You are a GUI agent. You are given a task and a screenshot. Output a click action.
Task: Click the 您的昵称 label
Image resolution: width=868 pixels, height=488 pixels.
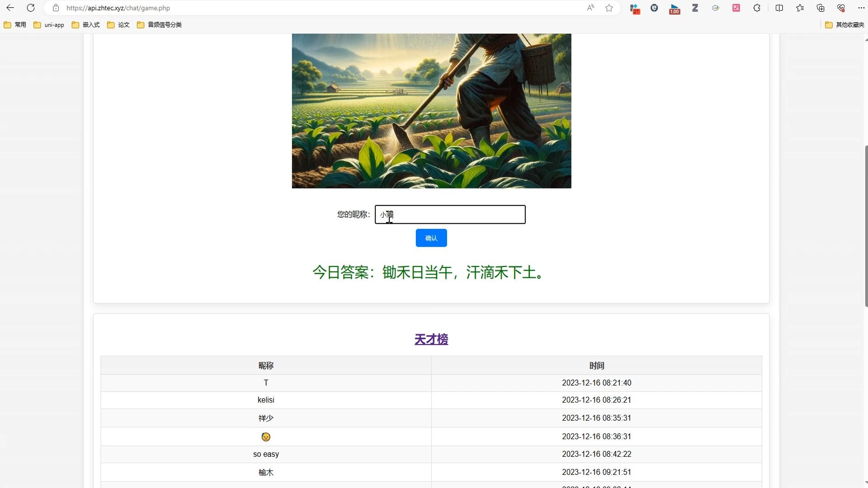(x=354, y=214)
